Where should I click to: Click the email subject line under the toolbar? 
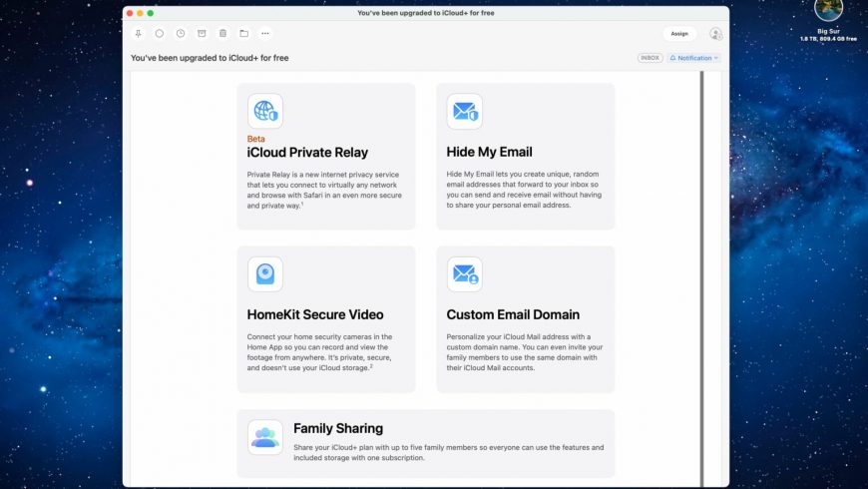click(x=210, y=58)
